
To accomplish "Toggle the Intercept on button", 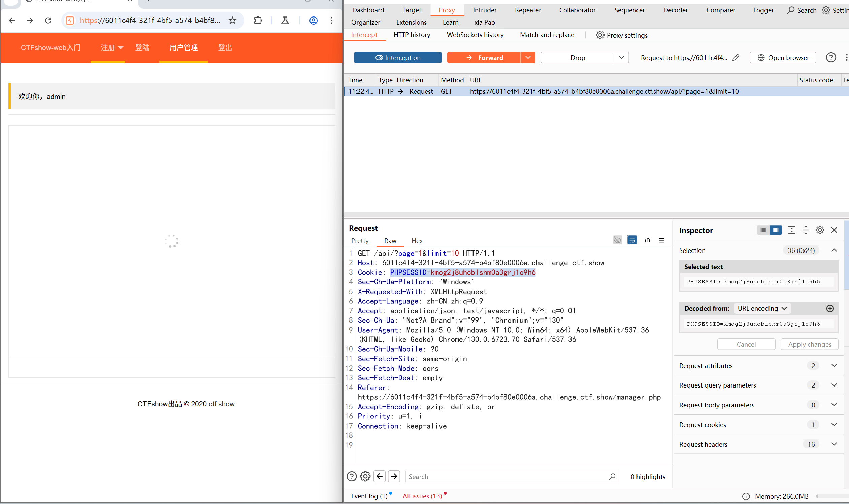I will tap(397, 57).
